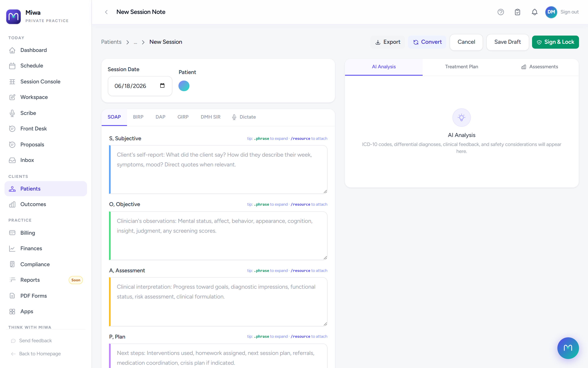This screenshot has width=588, height=368.
Task: Open Inbox tray icon
Action: pyautogui.click(x=12, y=160)
